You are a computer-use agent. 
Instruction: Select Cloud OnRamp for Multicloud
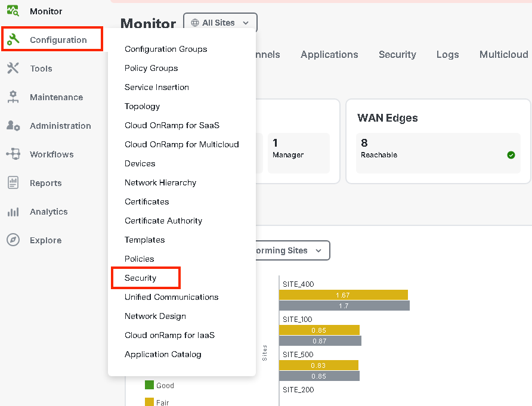point(181,144)
